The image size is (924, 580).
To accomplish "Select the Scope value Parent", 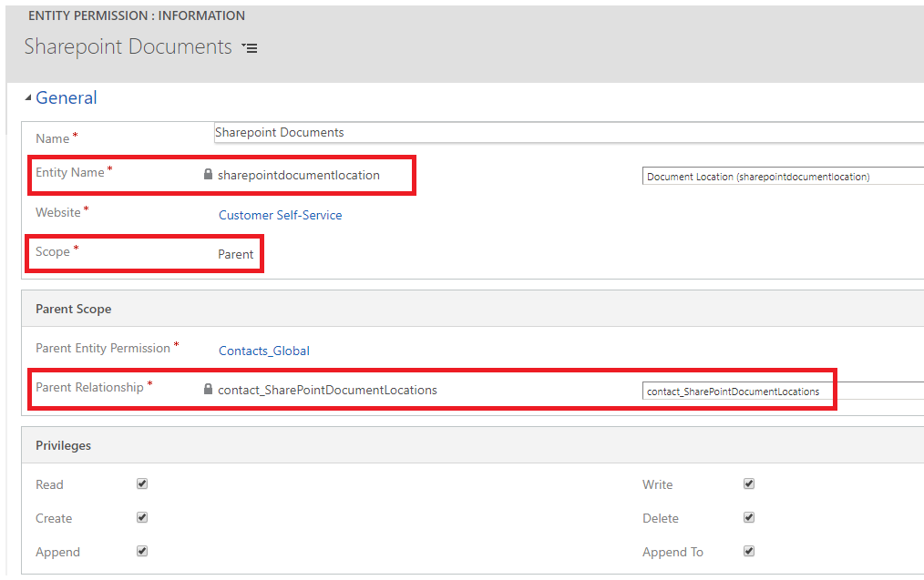I will 236,254.
